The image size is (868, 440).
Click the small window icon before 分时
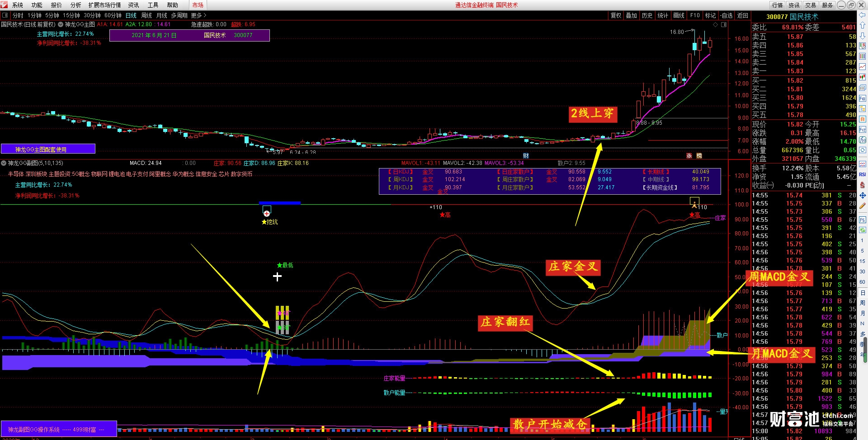[x=5, y=15]
